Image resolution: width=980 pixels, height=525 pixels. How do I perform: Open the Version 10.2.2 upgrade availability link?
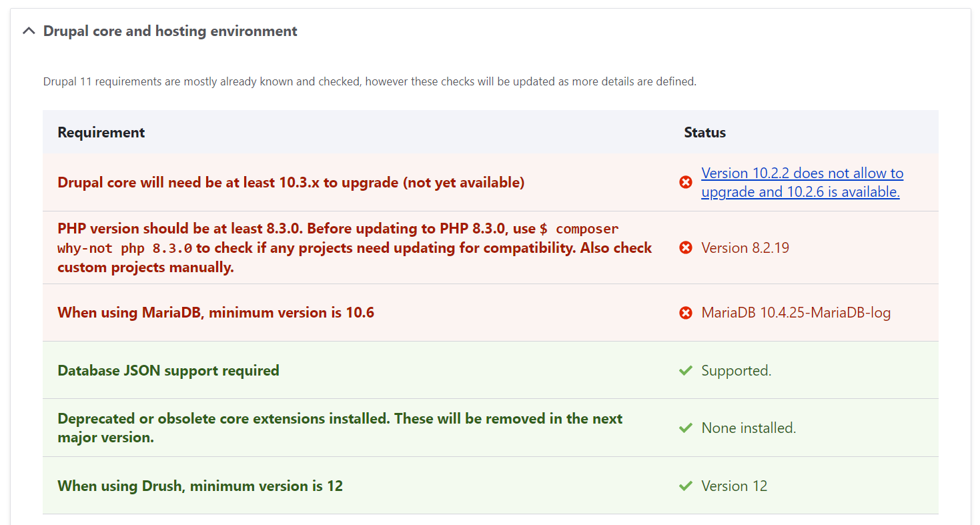(x=802, y=182)
